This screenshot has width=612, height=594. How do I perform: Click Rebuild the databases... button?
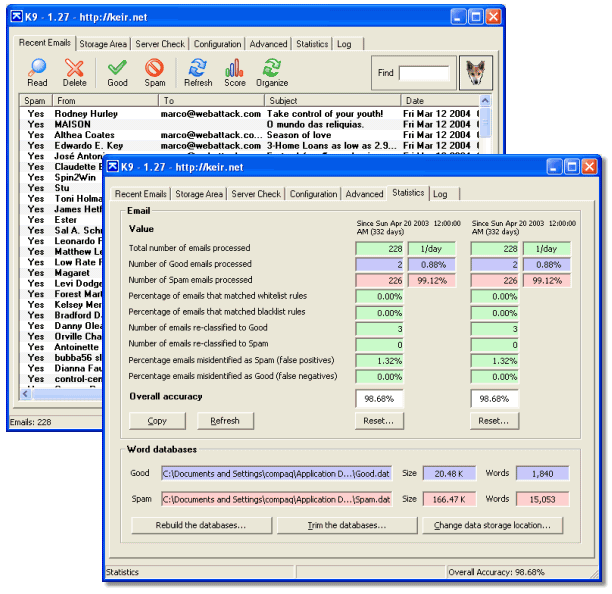point(201,525)
